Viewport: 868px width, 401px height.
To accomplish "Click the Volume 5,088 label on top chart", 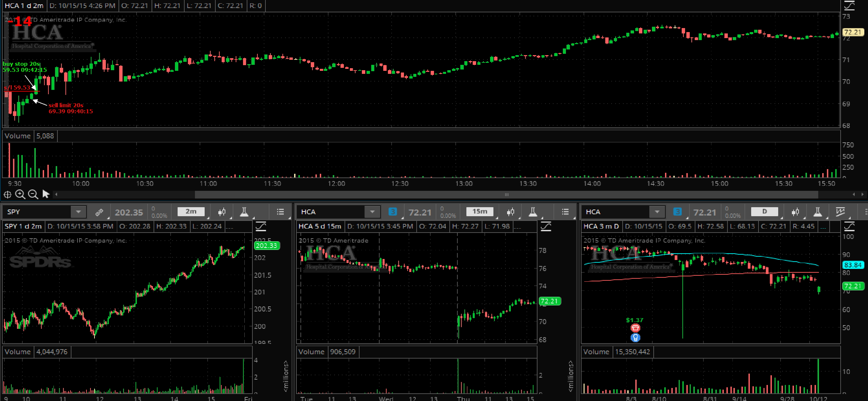I will point(29,136).
